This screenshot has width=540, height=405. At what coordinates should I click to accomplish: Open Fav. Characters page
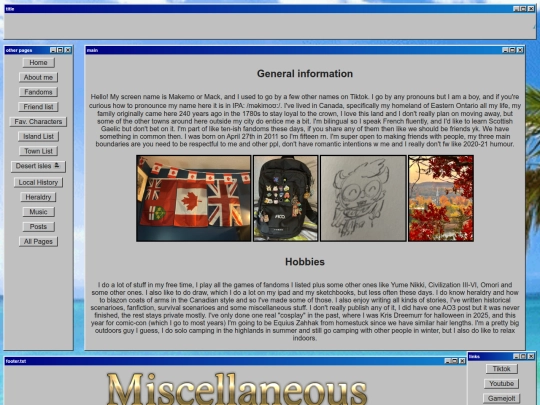click(38, 122)
